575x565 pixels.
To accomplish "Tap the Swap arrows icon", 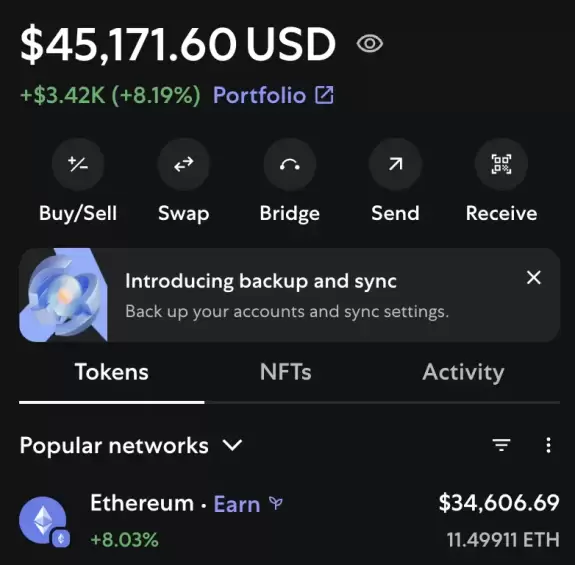I will tap(183, 164).
